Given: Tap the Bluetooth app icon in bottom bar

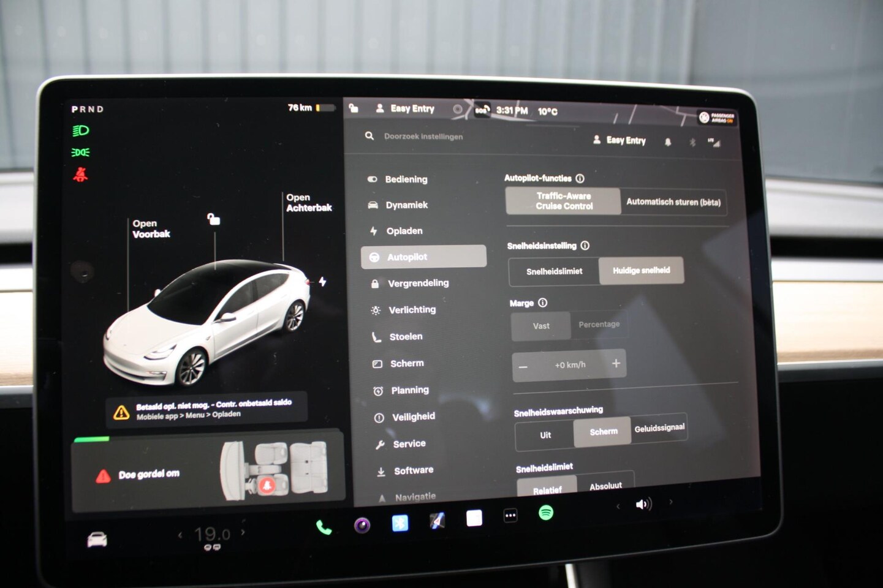Looking at the screenshot, I should pos(400,524).
